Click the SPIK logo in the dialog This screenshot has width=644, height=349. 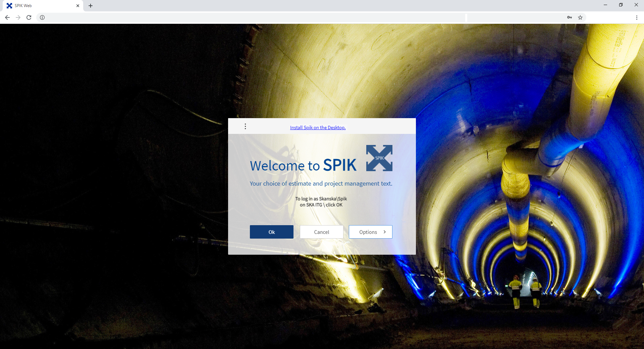pos(379,158)
